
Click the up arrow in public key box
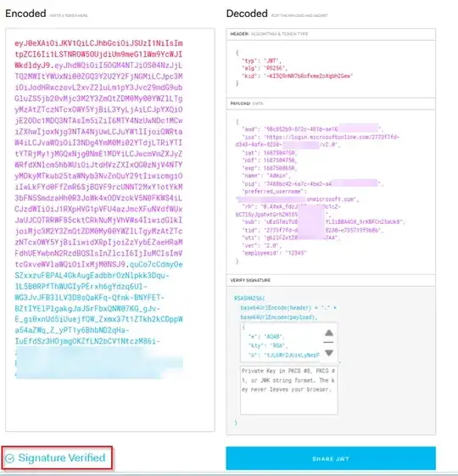click(x=329, y=333)
